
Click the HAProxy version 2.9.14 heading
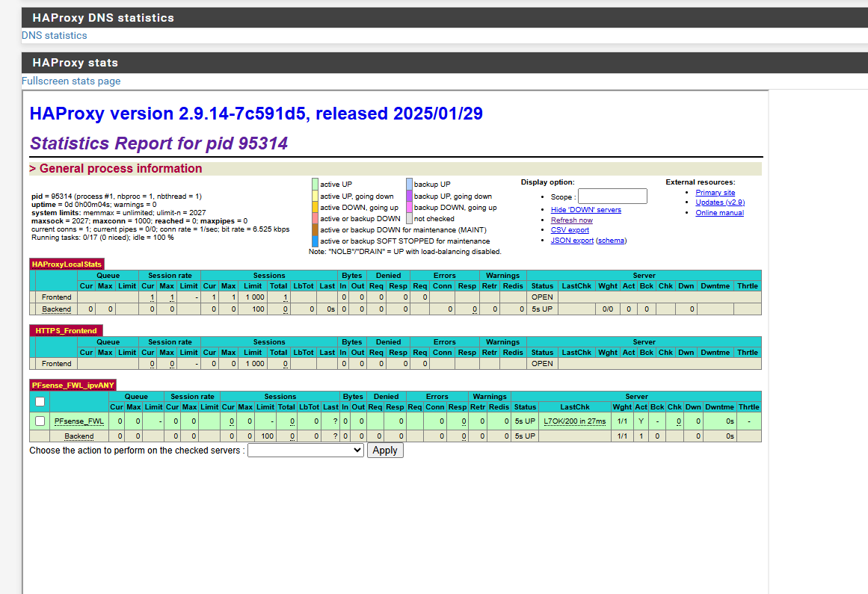pos(256,114)
